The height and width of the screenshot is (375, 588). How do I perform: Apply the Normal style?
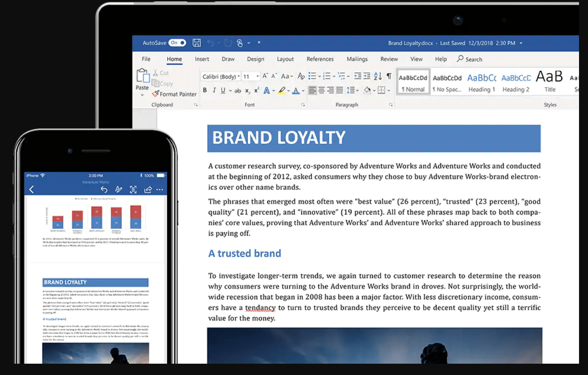coord(413,83)
